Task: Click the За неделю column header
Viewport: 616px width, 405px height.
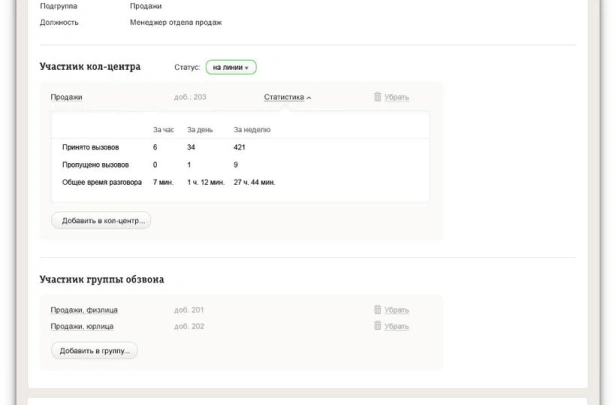Action: pyautogui.click(x=252, y=130)
